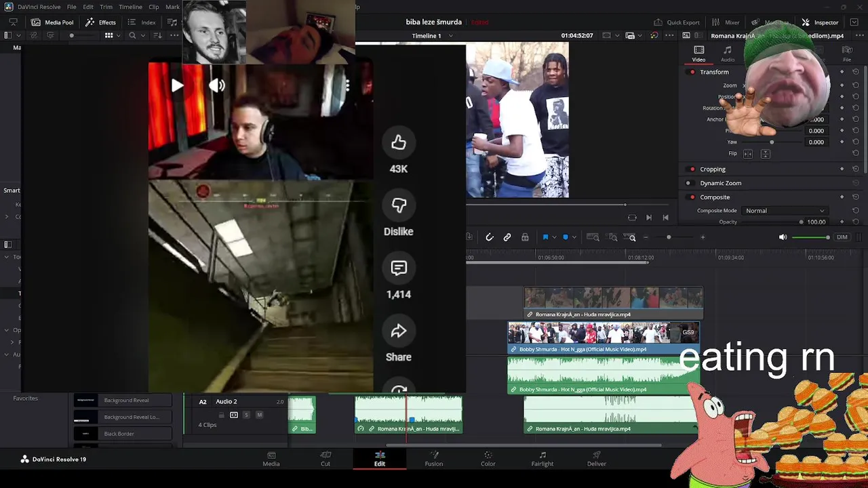Screen dimensions: 868x488
Task: Toggle timeline snapping magnet icon
Action: click(x=490, y=237)
